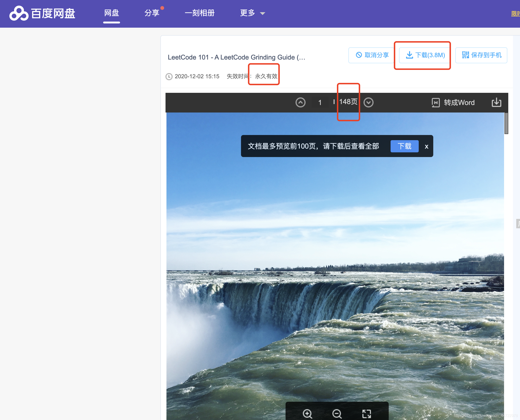Click the 保存到手机 button

click(x=481, y=55)
